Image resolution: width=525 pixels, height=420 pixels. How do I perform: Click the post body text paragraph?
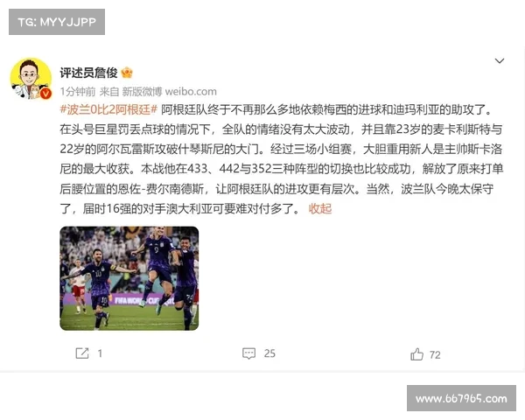[281, 159]
